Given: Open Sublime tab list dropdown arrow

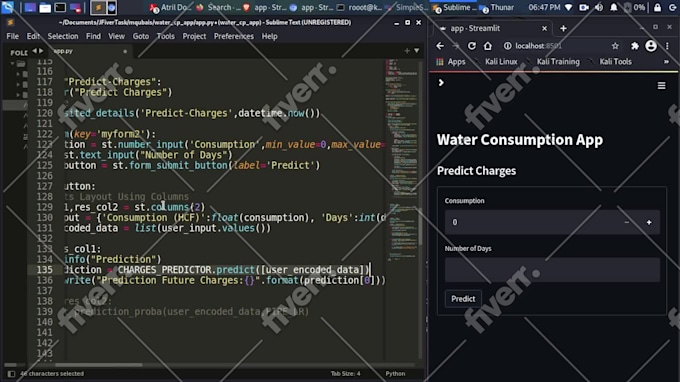Looking at the screenshot, I should (x=416, y=51).
